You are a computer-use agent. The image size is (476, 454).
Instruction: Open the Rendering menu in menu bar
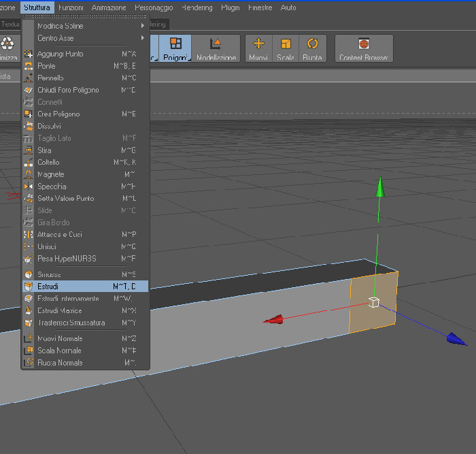[197, 7]
